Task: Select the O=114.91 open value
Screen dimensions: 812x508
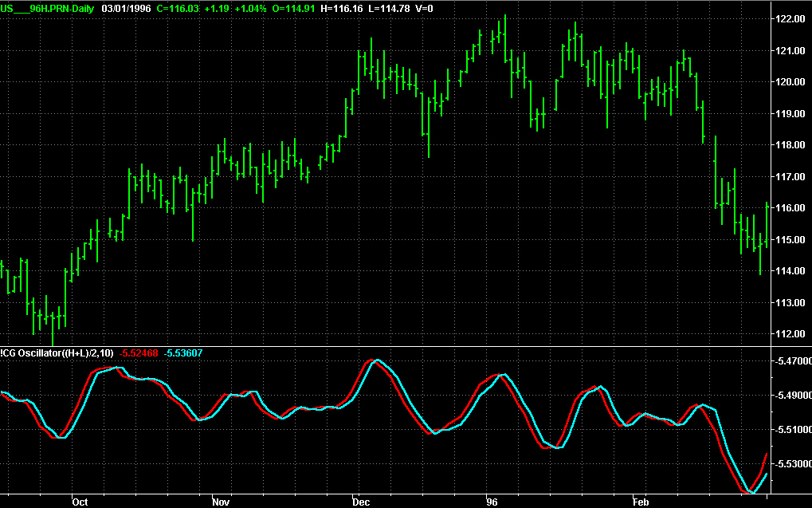Action: 293,8
